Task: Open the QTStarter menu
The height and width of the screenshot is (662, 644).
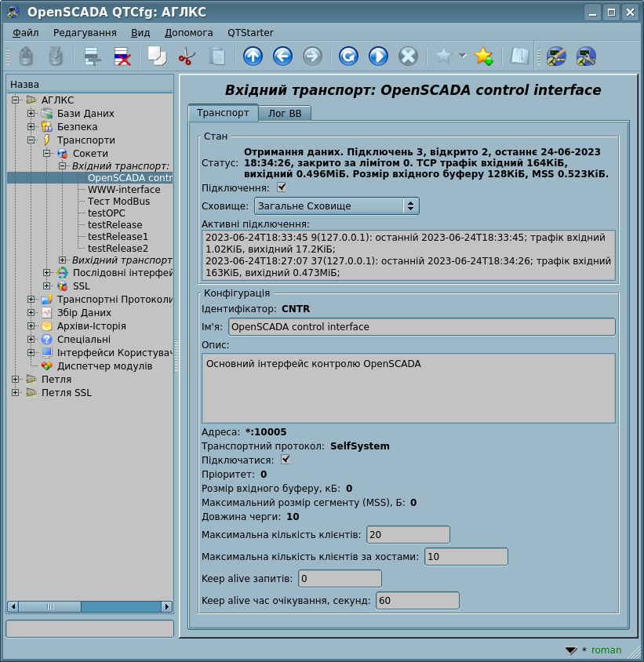Action: pos(250,32)
